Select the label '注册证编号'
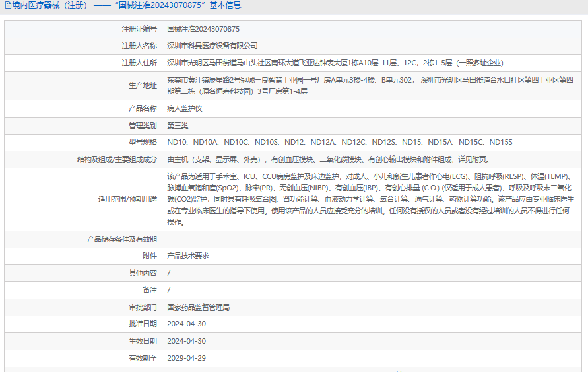The height and width of the screenshot is (372, 588). 139,29
